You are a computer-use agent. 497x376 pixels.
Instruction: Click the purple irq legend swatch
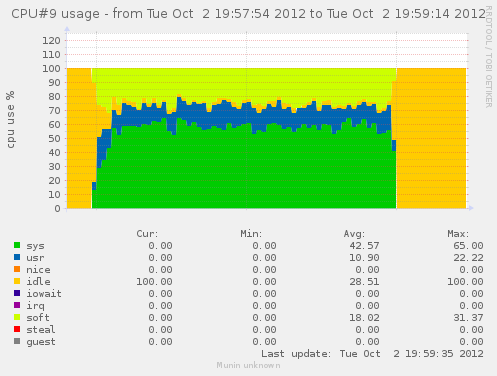17,305
